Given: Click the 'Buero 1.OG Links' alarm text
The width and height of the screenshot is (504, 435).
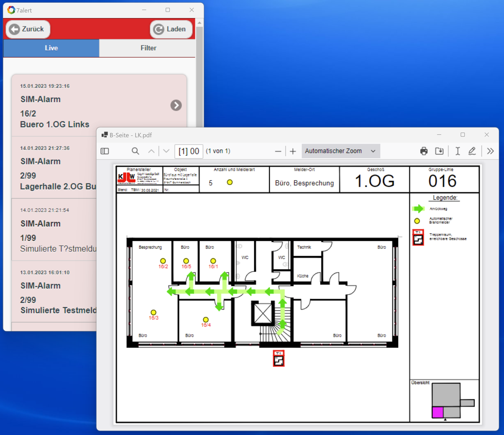Looking at the screenshot, I should click(55, 124).
